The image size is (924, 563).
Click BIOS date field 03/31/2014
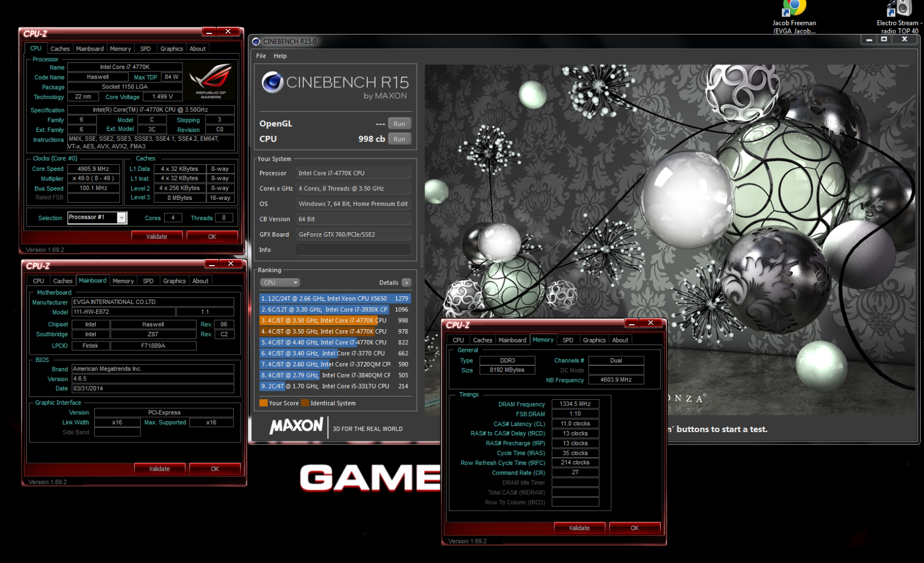[x=153, y=389]
